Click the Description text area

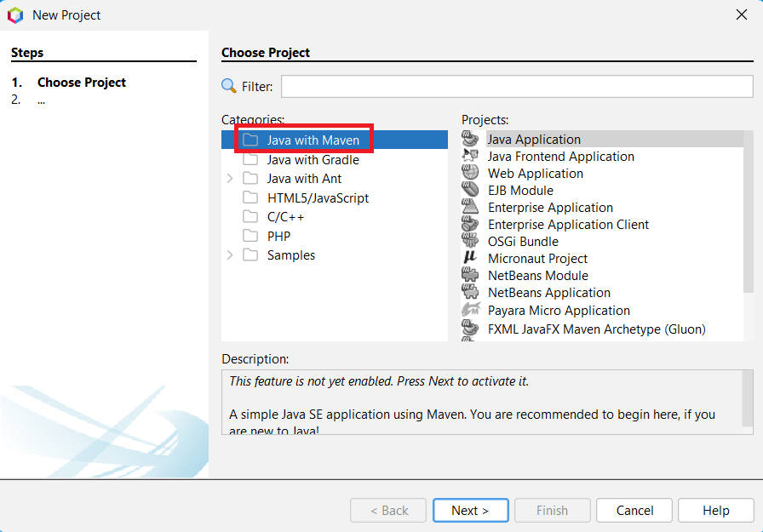[482, 402]
